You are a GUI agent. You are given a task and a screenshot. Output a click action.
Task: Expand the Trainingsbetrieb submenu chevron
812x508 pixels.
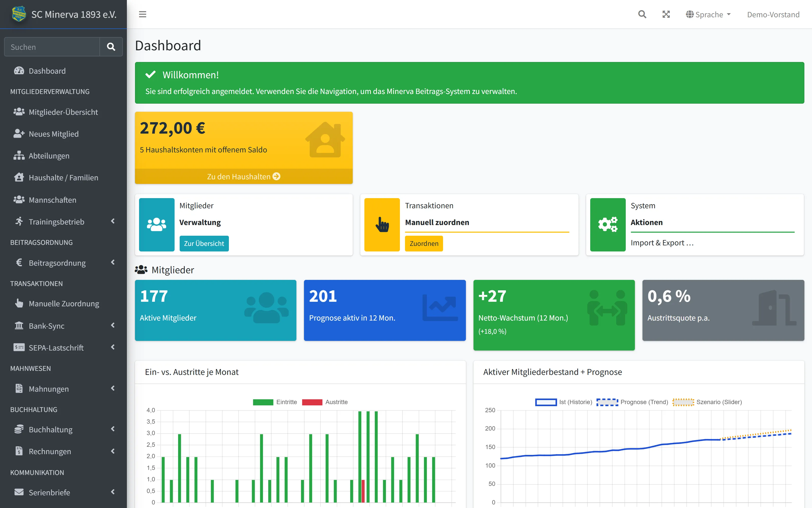[113, 221]
